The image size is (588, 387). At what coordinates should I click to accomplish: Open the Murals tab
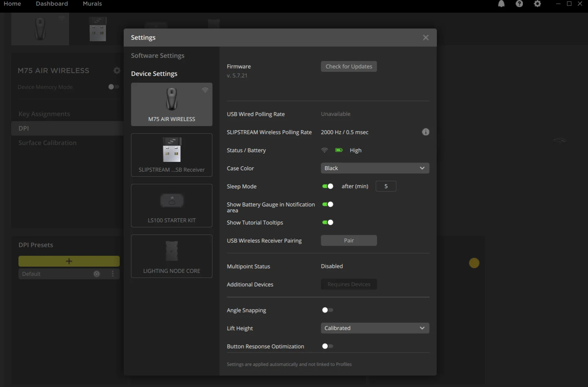coord(92,4)
